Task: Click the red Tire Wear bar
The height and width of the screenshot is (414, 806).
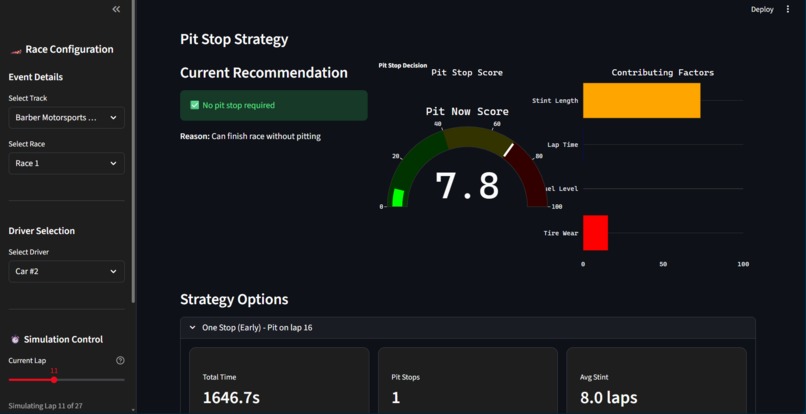Action: 595,233
